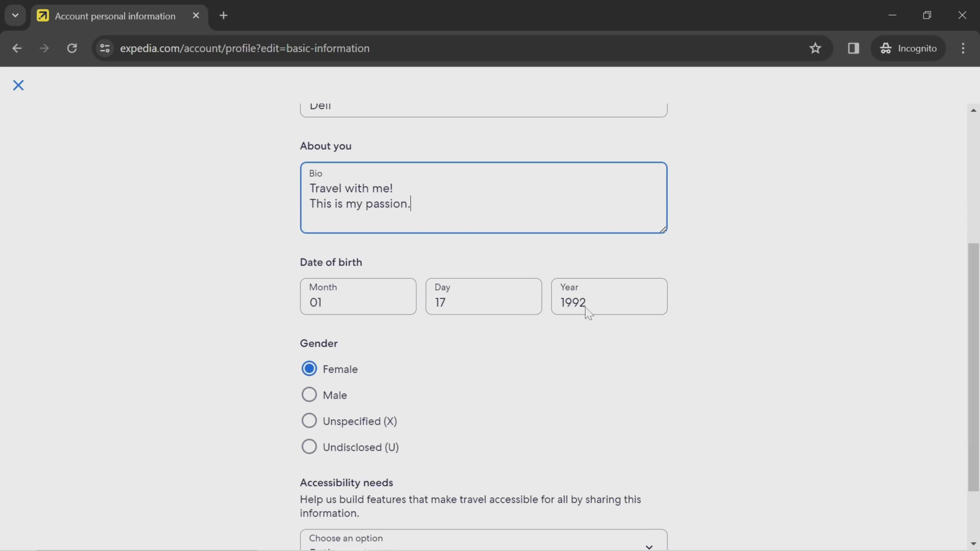The width and height of the screenshot is (980, 551).
Task: Select the Unspecified (X) gender option
Action: (x=309, y=420)
